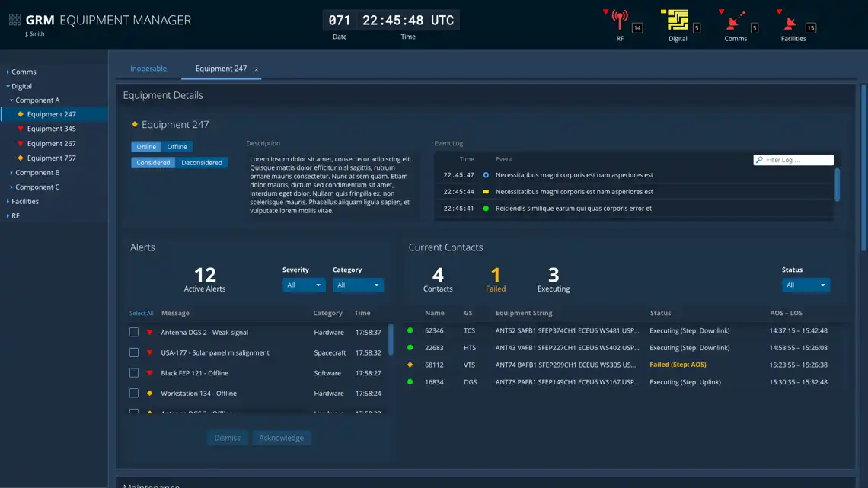
Task: Select the Equipment 247 tab
Action: tap(221, 69)
